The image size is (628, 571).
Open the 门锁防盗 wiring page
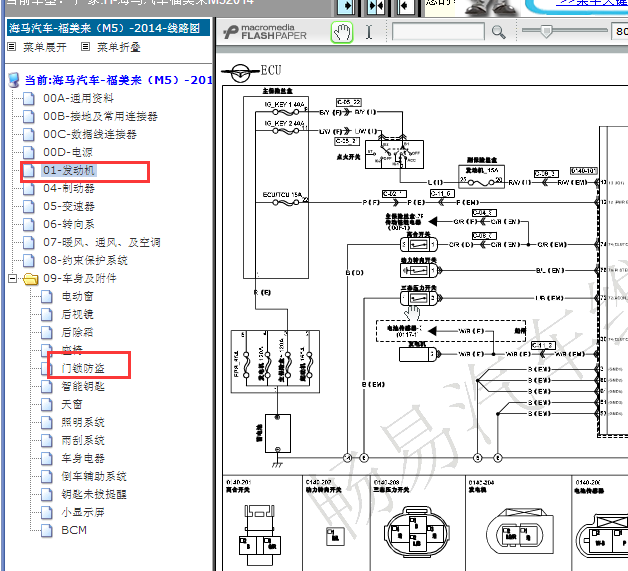[83, 368]
